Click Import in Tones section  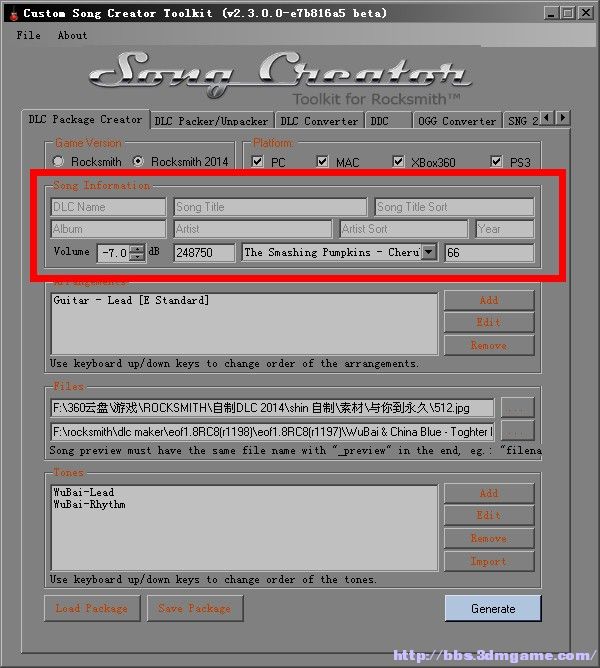coord(489,561)
